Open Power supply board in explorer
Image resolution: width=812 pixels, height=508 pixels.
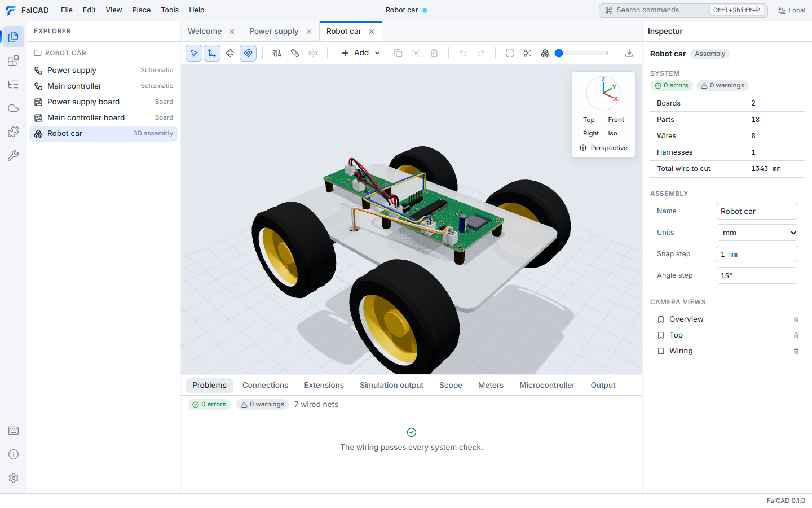103,102
